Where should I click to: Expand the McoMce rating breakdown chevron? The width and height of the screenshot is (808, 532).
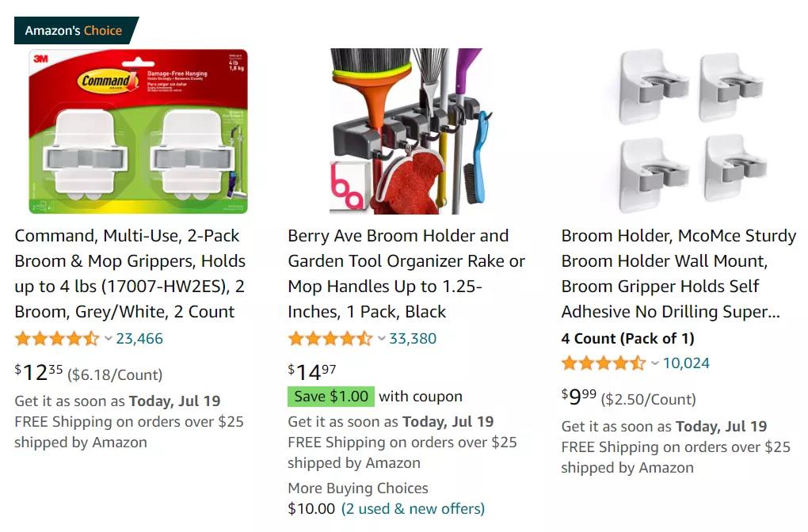[655, 363]
